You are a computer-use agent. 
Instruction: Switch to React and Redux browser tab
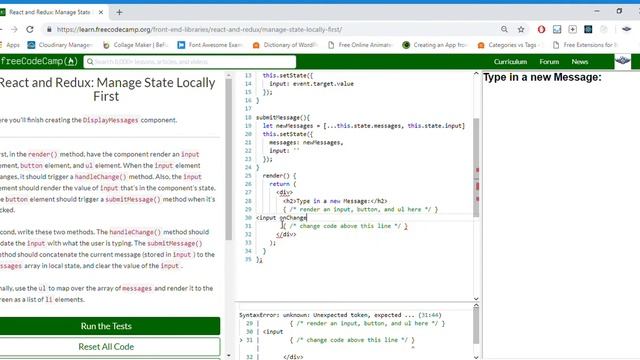coord(53,12)
